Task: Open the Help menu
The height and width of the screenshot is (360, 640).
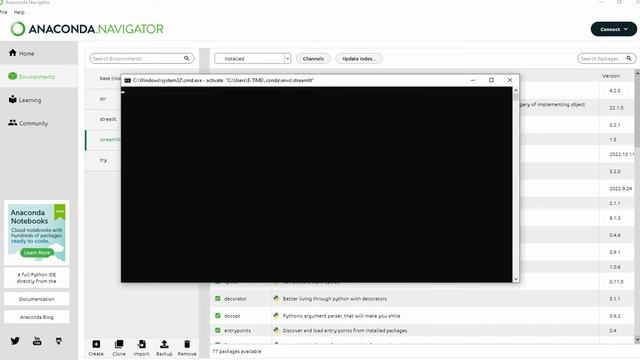Action: pyautogui.click(x=19, y=12)
